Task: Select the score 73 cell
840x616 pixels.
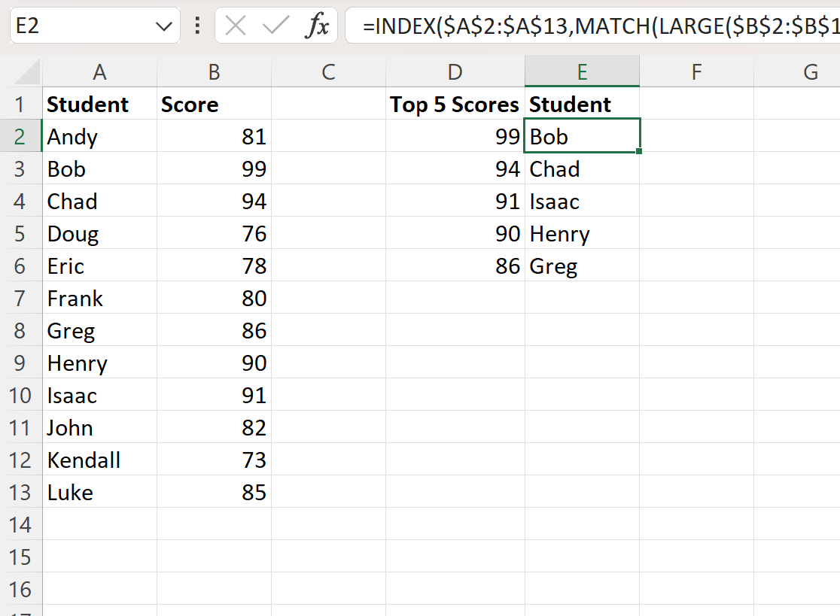Action: click(215, 460)
